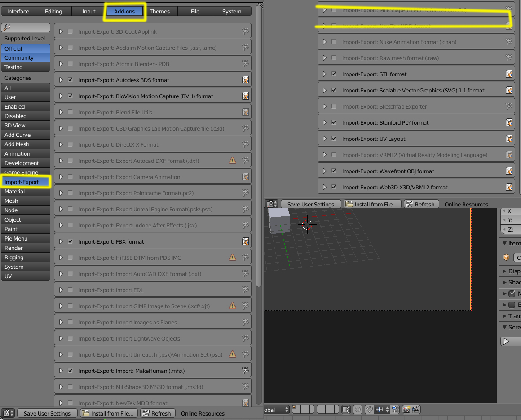The width and height of the screenshot is (521, 420).
Task: Expand the Atomic Blender - PDB add-on details
Action: tap(61, 64)
